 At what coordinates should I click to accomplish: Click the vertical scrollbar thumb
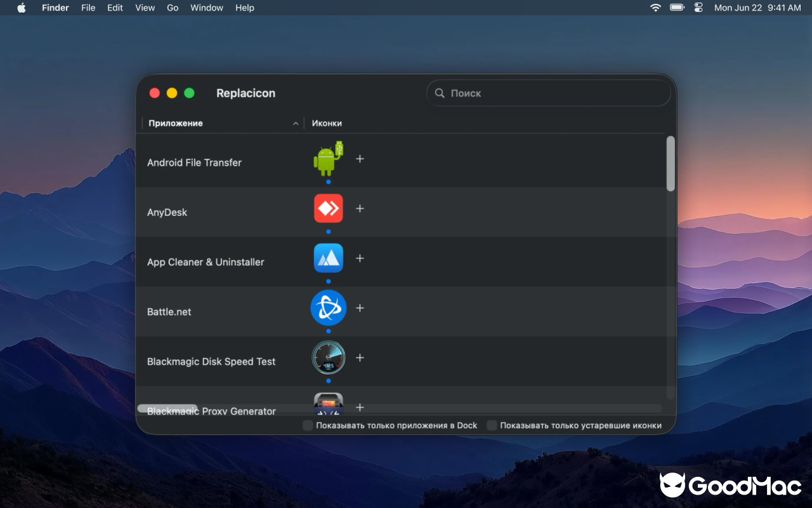(671, 164)
